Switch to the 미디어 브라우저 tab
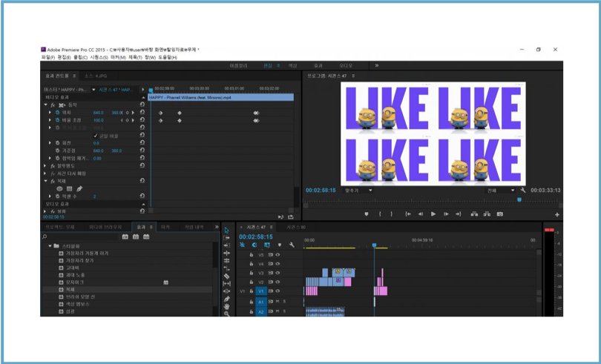This screenshot has width=601, height=364. pyautogui.click(x=105, y=227)
